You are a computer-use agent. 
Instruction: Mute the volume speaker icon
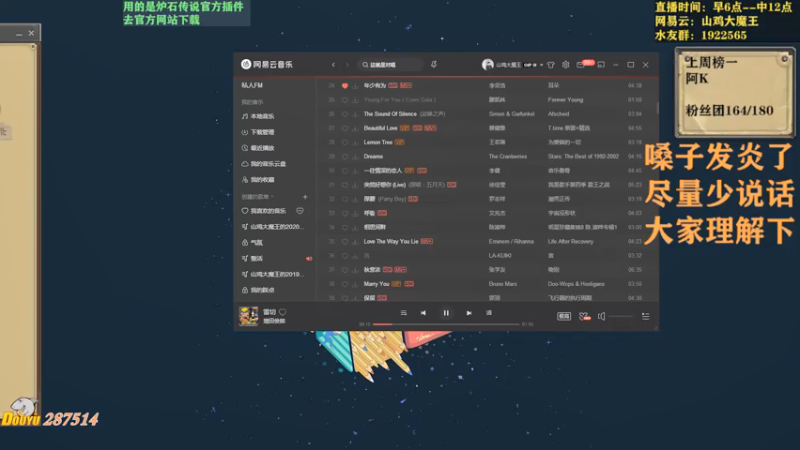point(602,316)
